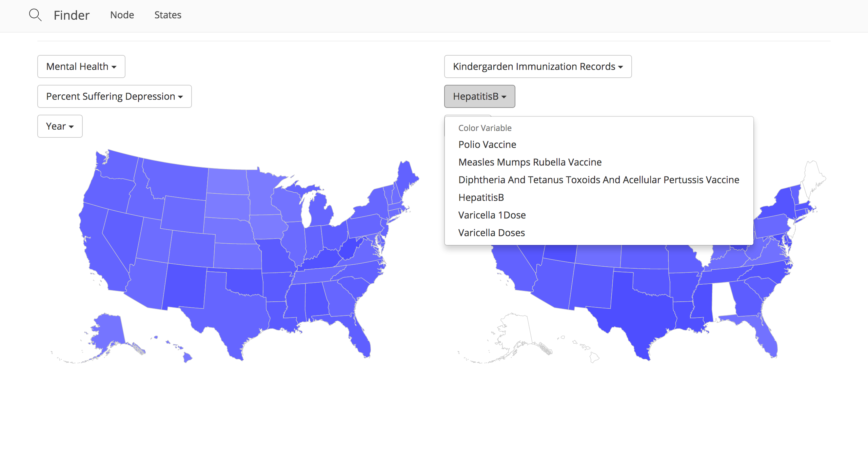Viewport: 868px width, 475px height.
Task: Select the Varicella 1Dose option
Action: [x=492, y=215]
